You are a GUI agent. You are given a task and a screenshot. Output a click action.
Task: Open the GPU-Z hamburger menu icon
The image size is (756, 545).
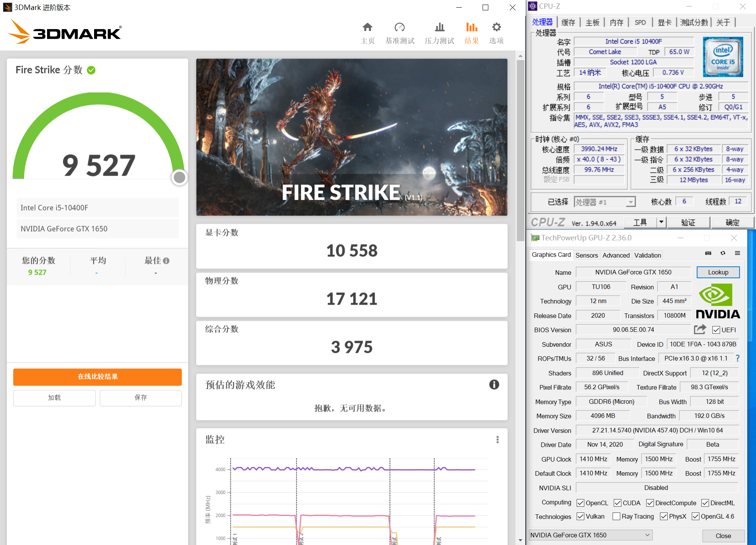pos(738,253)
